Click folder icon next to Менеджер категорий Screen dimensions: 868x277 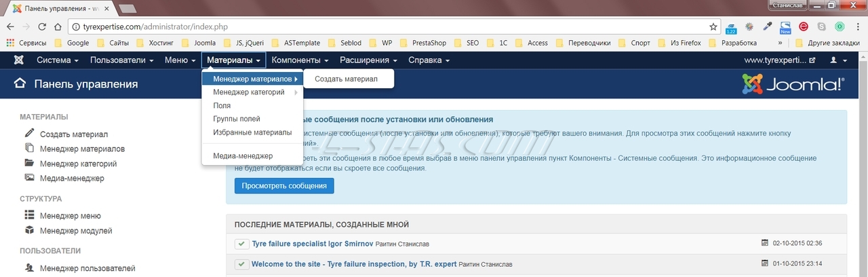tap(29, 163)
